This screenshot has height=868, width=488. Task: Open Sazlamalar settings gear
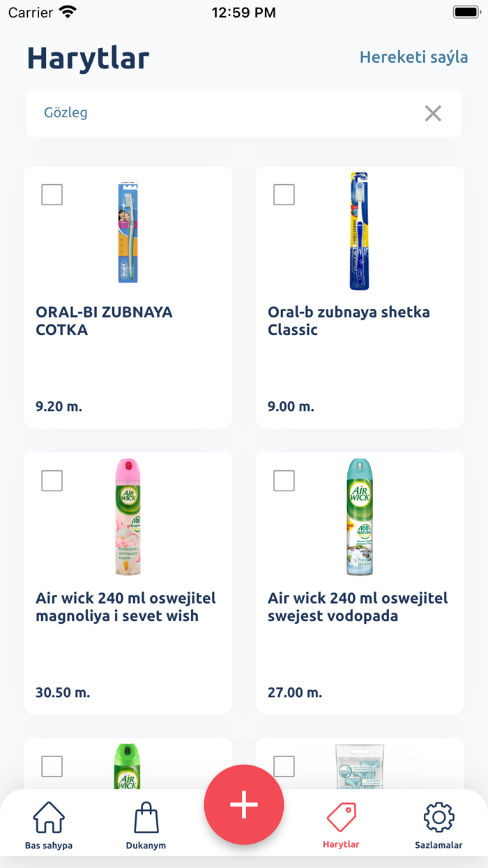tap(439, 825)
